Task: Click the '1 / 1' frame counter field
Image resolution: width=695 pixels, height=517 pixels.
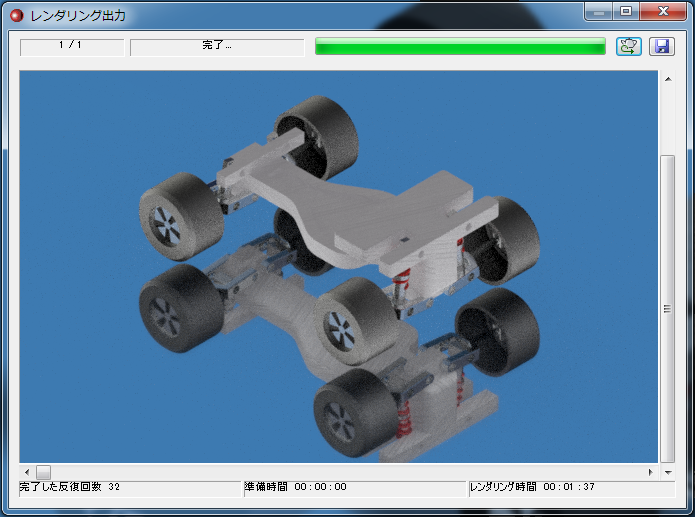Action: (72, 47)
